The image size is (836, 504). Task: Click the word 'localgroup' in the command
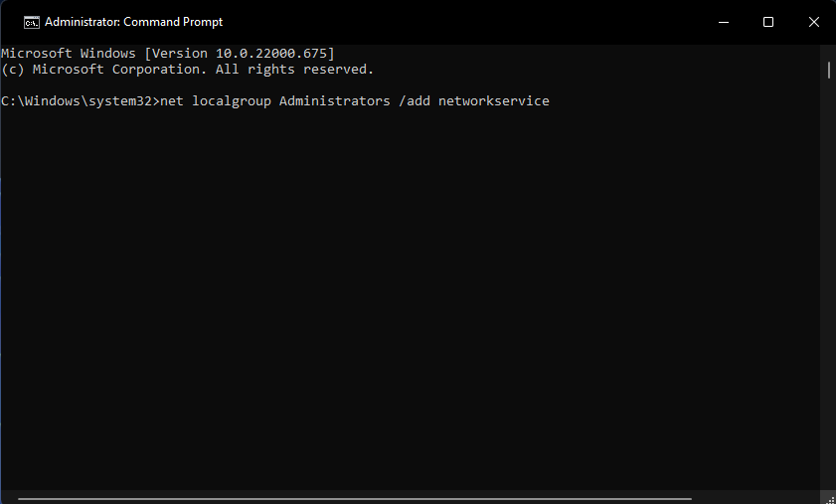pyautogui.click(x=232, y=101)
